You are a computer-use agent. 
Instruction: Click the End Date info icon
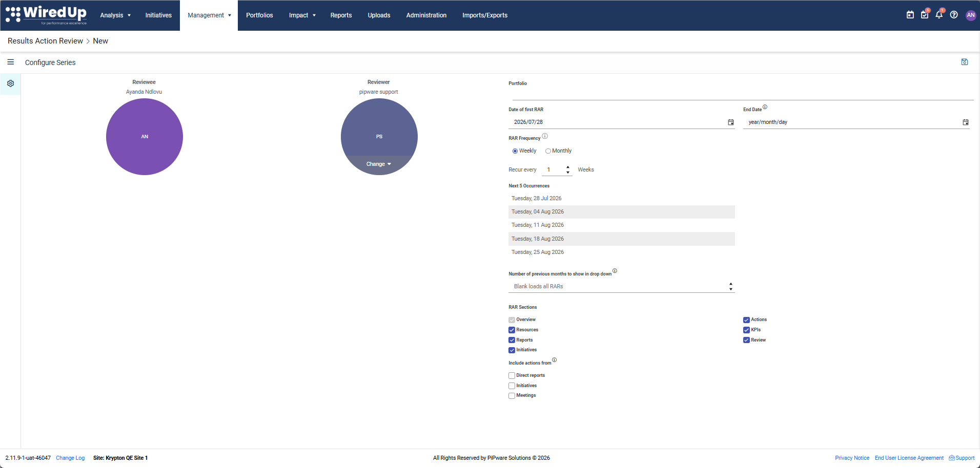coord(765,107)
